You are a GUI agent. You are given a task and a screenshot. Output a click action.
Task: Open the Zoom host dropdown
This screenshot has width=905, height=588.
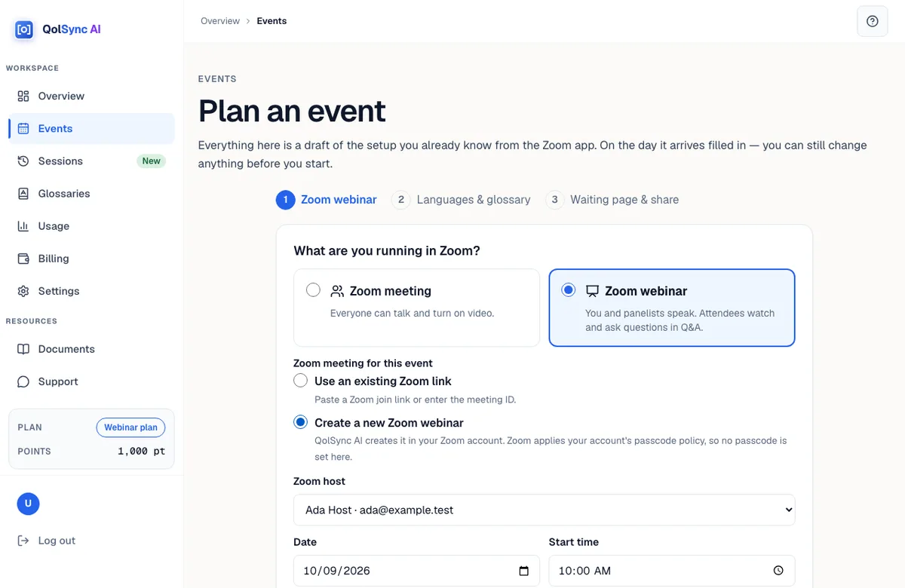point(545,510)
